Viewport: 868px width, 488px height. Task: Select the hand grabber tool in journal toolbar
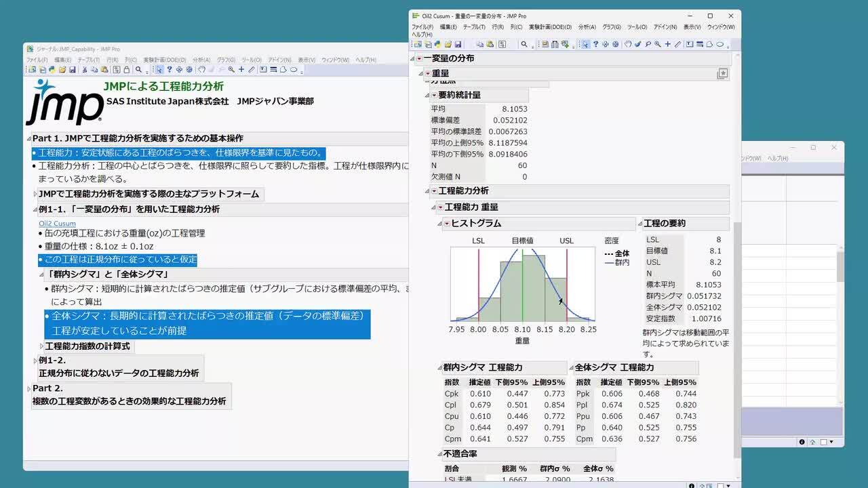pyautogui.click(x=201, y=69)
